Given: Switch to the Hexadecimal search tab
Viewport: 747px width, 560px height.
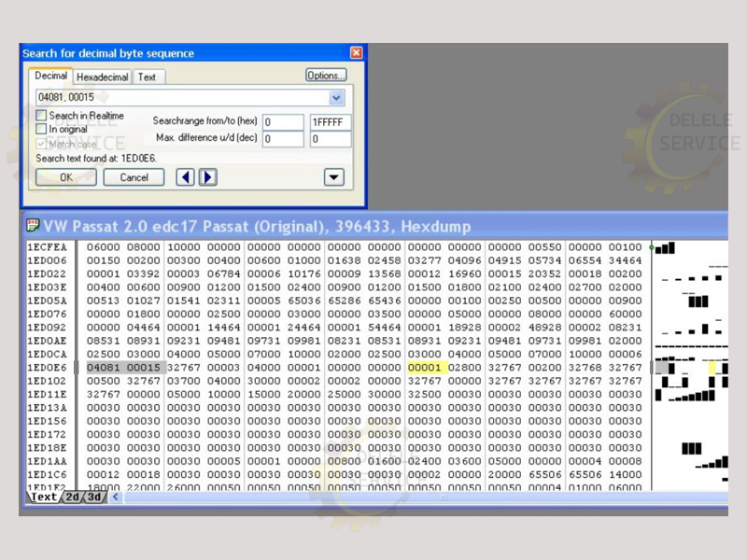Looking at the screenshot, I should pos(103,77).
